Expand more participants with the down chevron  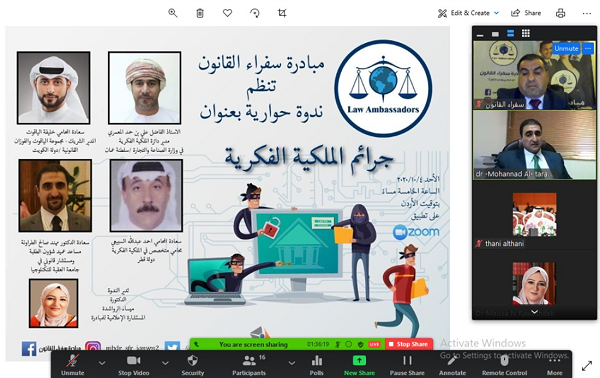click(534, 312)
